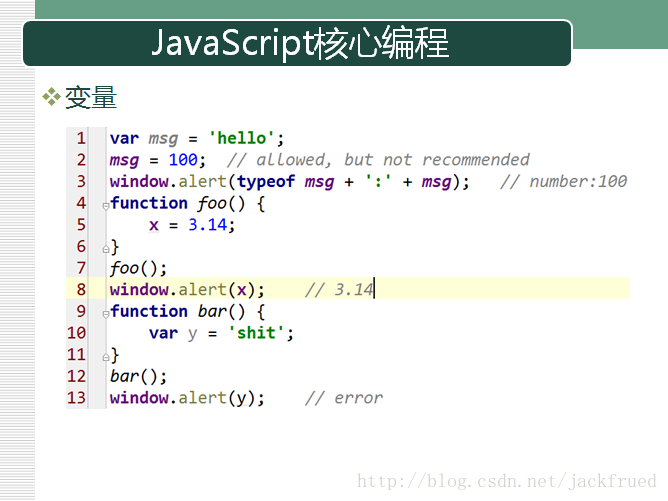Click the 3.14 value on line 5

pyautogui.click(x=208, y=225)
